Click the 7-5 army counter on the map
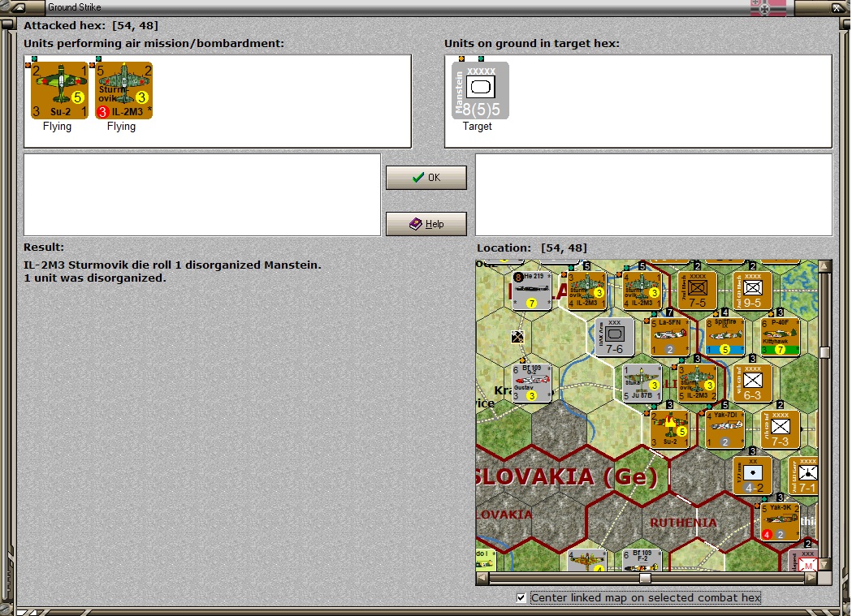This screenshot has width=852, height=616. pos(697,290)
